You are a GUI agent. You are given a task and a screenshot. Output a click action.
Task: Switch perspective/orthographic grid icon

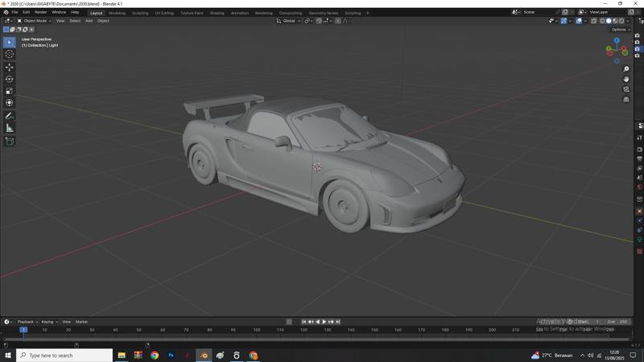[626, 99]
